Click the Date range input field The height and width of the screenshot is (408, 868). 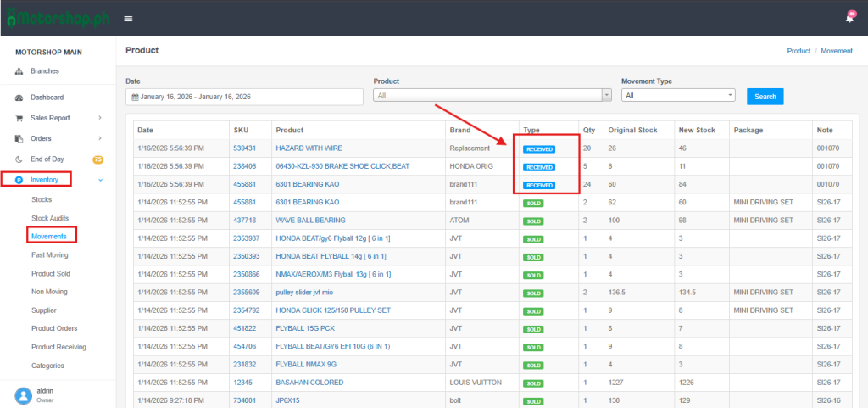pos(244,97)
